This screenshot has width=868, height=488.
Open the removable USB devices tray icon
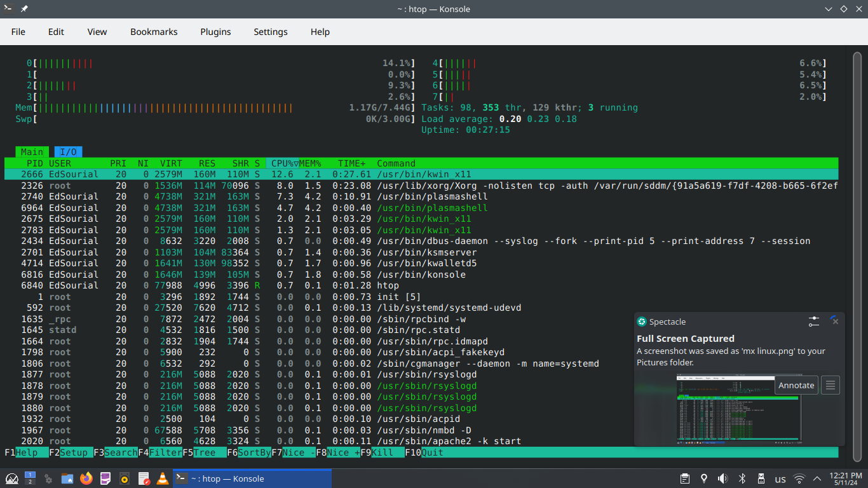pyautogui.click(x=761, y=478)
